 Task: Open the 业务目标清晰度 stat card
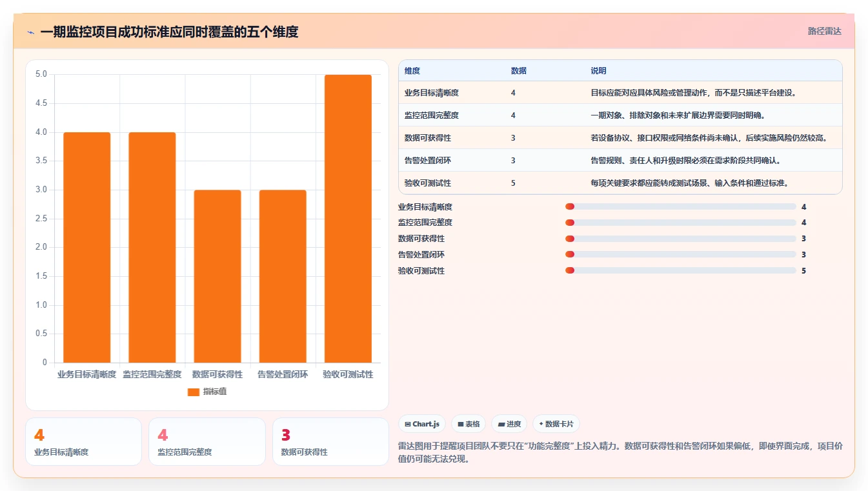click(83, 442)
